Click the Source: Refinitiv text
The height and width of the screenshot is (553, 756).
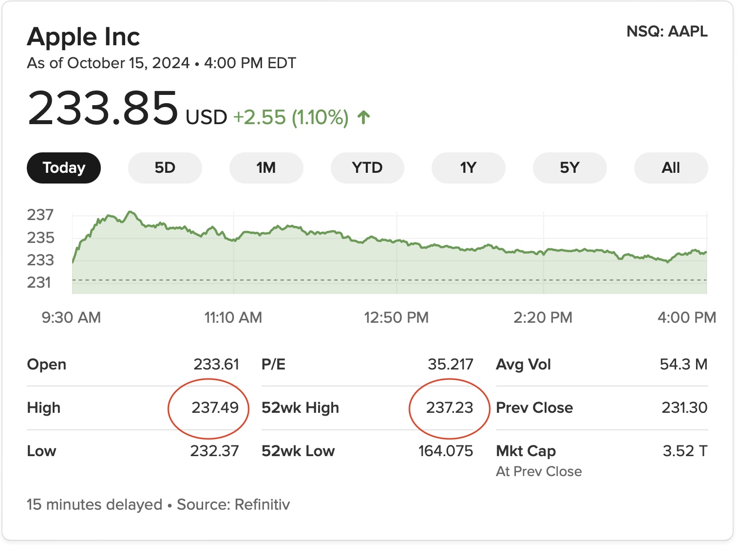[233, 504]
